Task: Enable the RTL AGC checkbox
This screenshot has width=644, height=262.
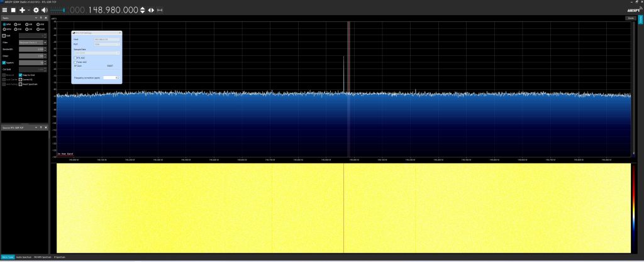Action: [x=75, y=58]
